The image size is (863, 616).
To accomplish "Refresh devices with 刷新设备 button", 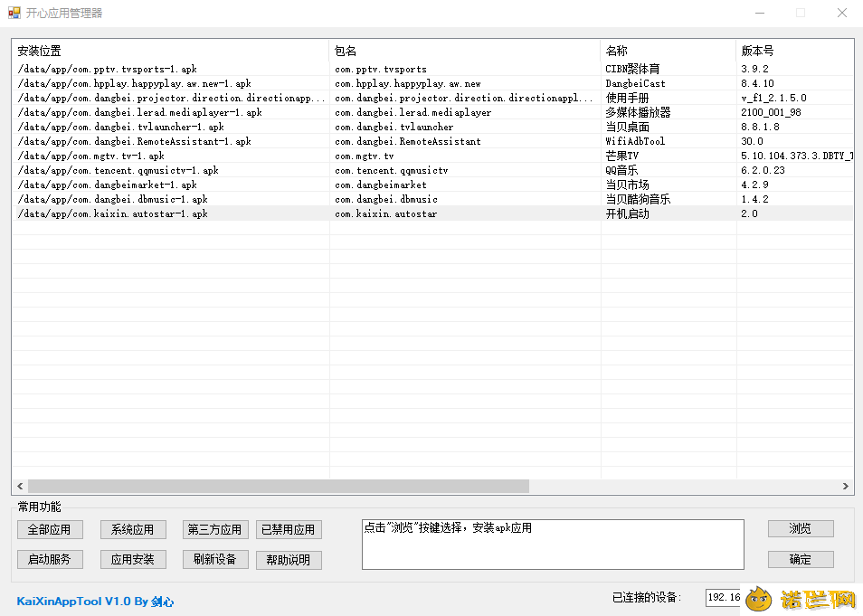I will click(215, 559).
